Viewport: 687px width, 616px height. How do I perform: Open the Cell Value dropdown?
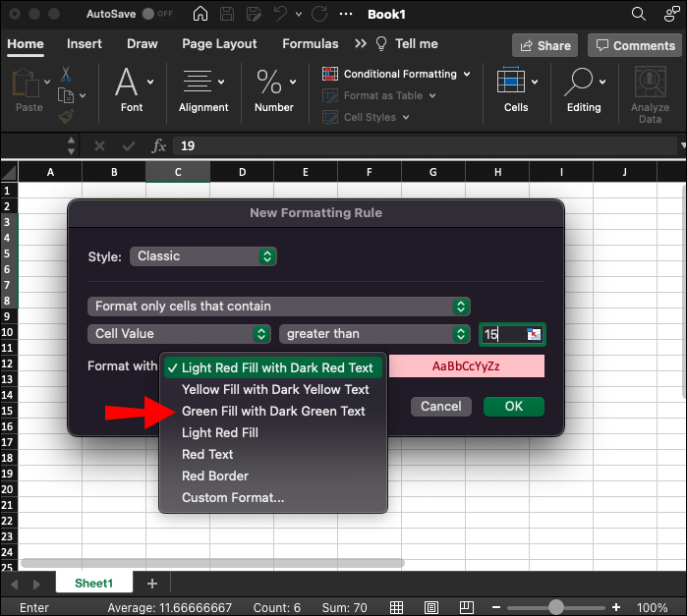179,334
